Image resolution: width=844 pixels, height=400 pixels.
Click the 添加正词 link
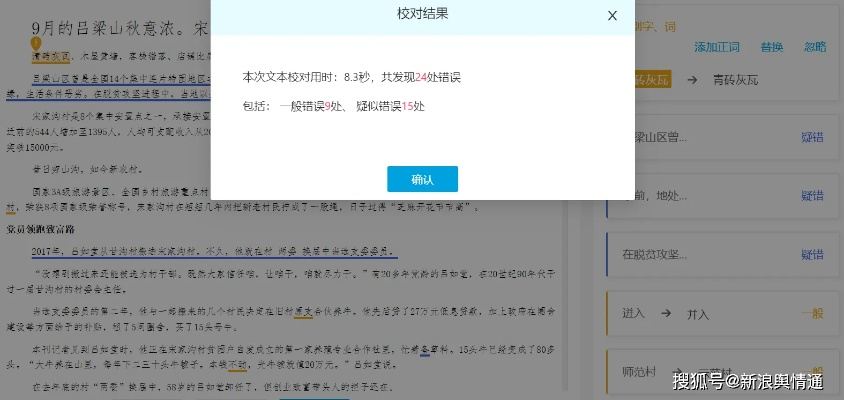coord(716,47)
